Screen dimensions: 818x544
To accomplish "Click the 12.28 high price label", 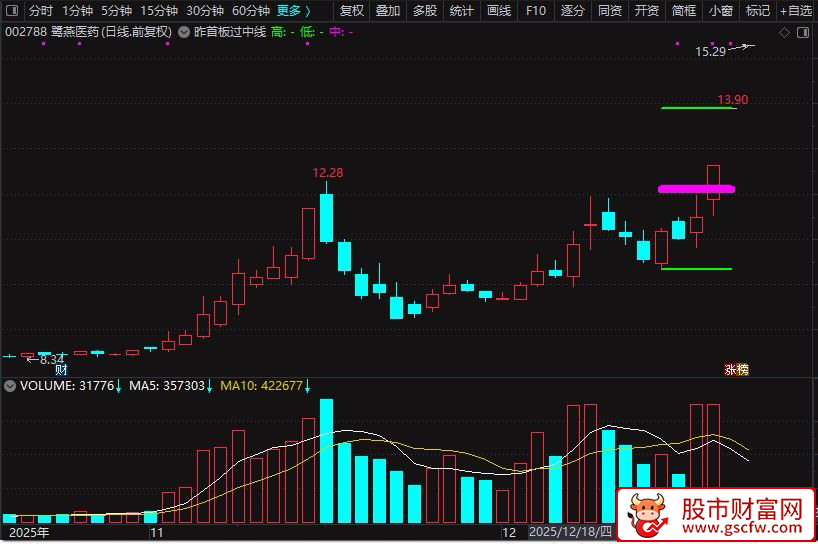I will (x=328, y=173).
